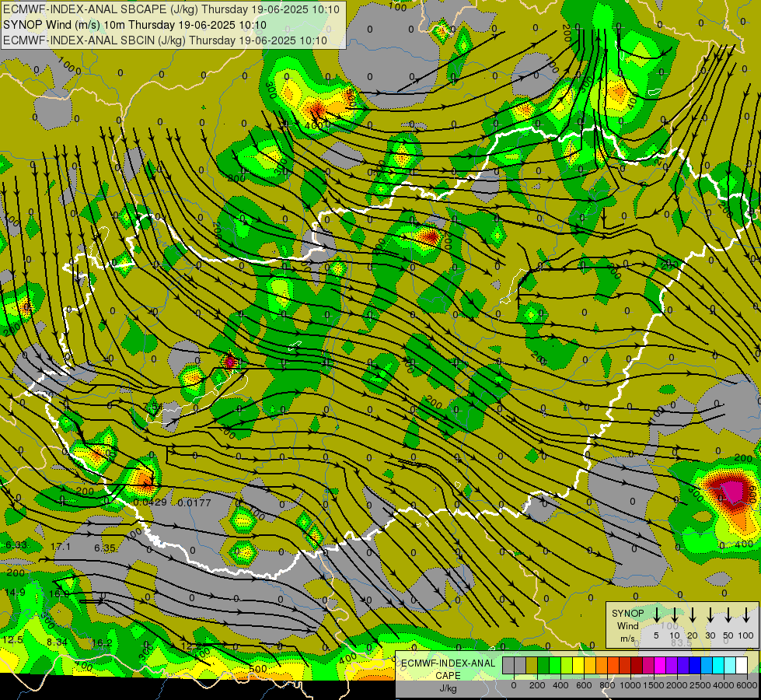This screenshot has height=700, width=761.
Task: Select the white CAPE legend swatch
Action: tap(741, 666)
